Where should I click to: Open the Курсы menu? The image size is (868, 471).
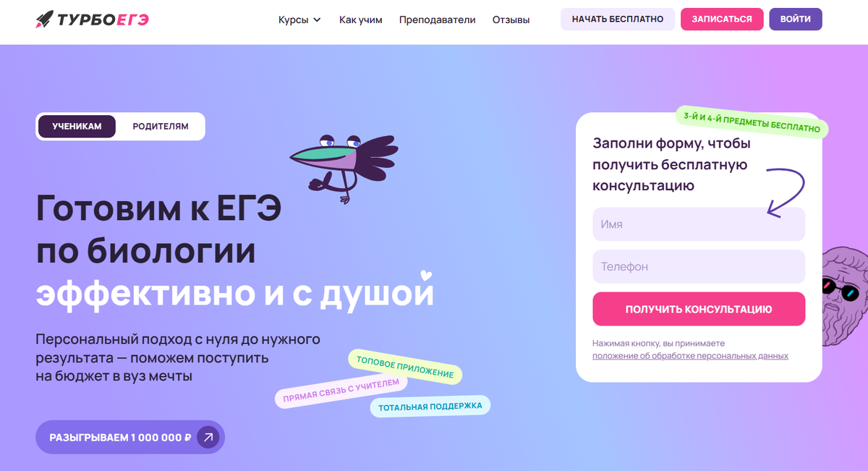tap(299, 20)
